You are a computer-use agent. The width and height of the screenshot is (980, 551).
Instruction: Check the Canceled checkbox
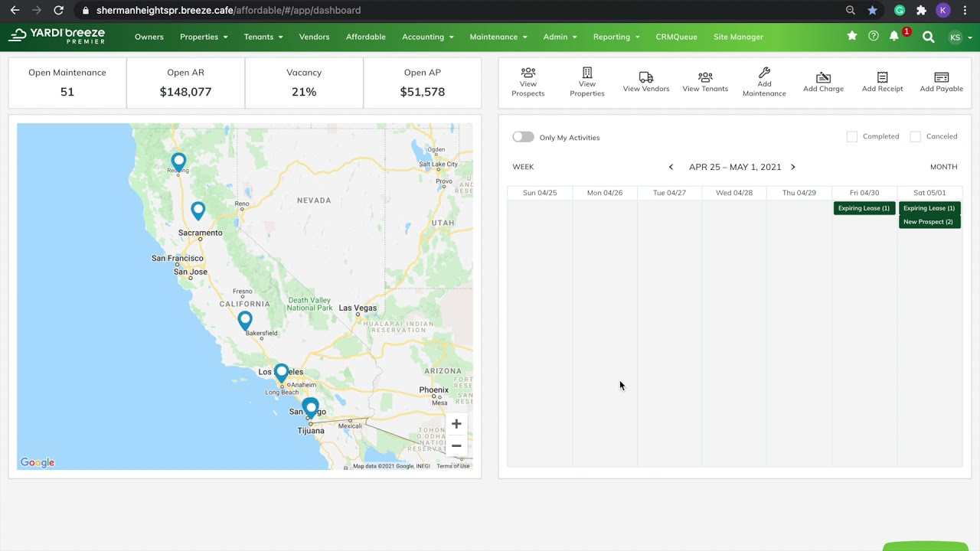tap(915, 136)
